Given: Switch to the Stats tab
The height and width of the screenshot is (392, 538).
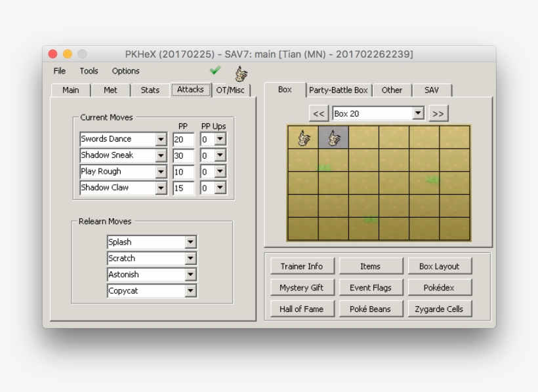Looking at the screenshot, I should [x=150, y=90].
